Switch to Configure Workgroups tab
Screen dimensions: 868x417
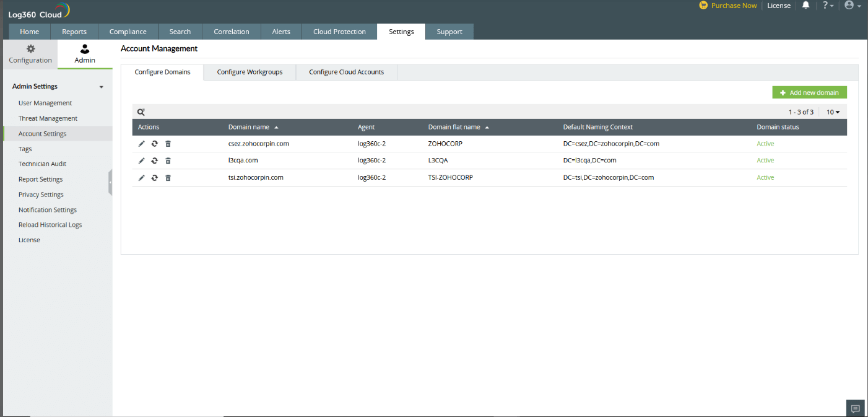pos(250,72)
